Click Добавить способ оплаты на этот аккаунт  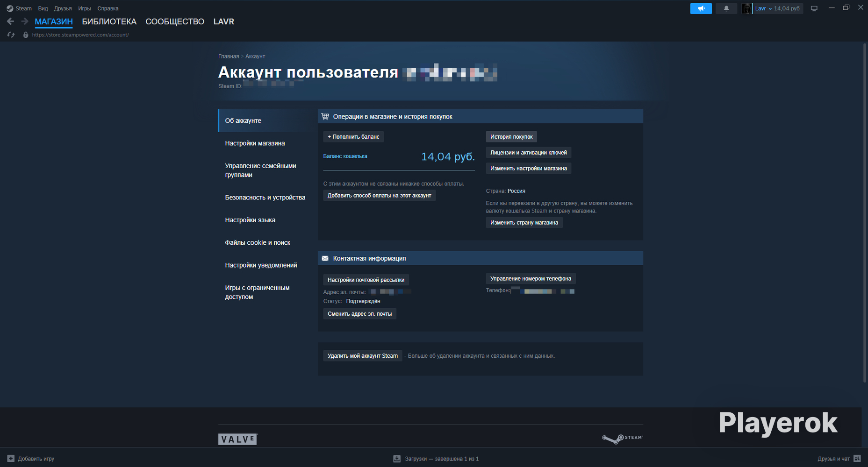[380, 195]
